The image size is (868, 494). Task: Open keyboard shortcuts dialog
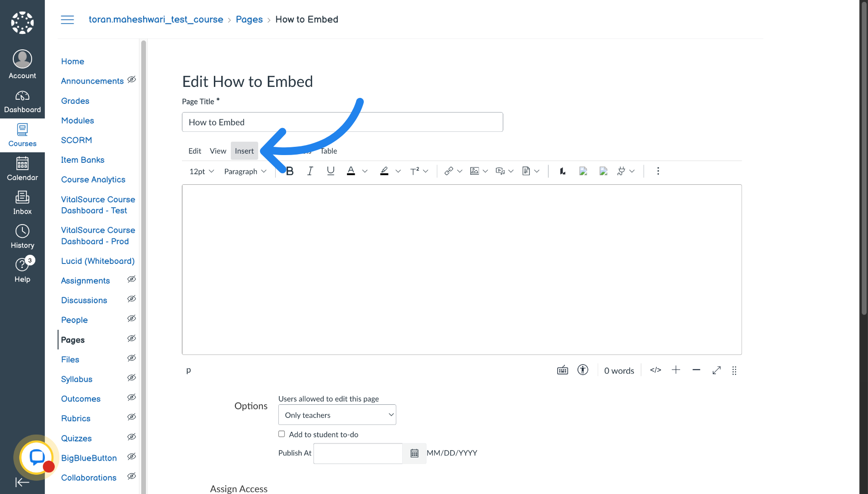point(563,370)
